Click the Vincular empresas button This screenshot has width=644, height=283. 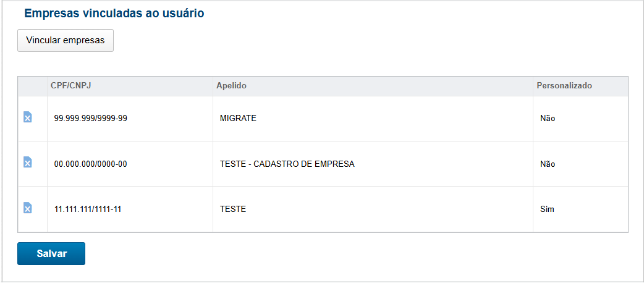click(x=66, y=41)
